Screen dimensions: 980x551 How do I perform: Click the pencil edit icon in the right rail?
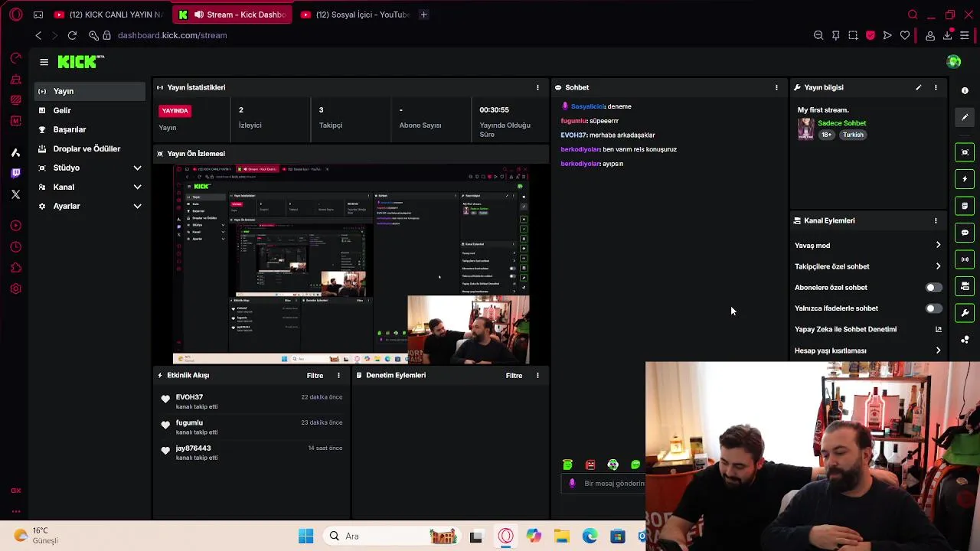pyautogui.click(x=965, y=118)
